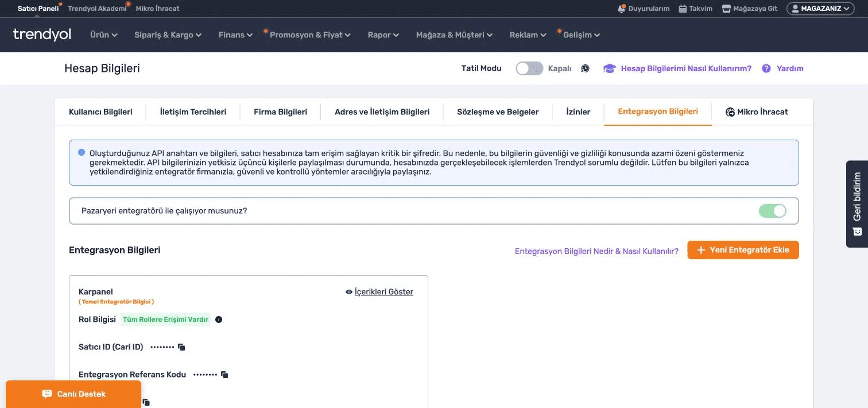Expand the Sipariş & Kargo menu
Viewport: 868px width, 408px height.
click(x=168, y=35)
